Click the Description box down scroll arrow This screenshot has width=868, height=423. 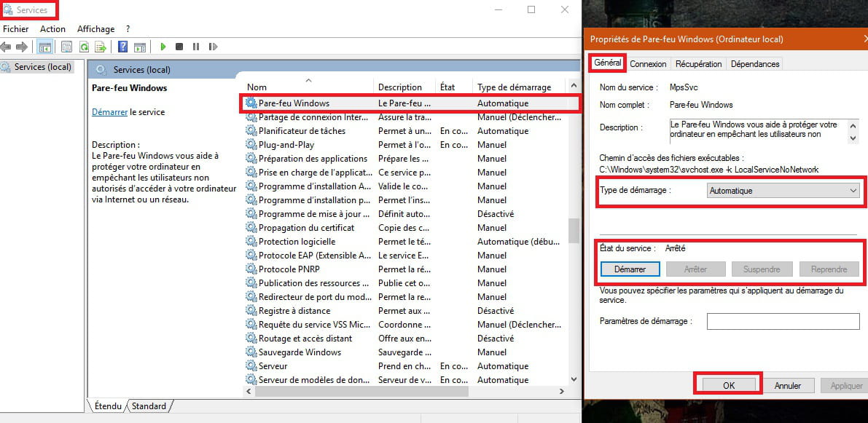click(x=854, y=138)
